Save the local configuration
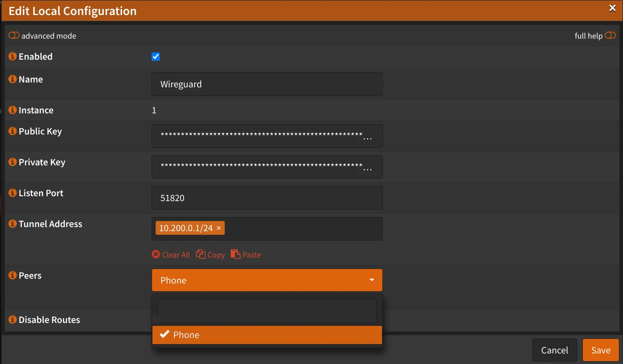The width and height of the screenshot is (623, 364). click(600, 350)
